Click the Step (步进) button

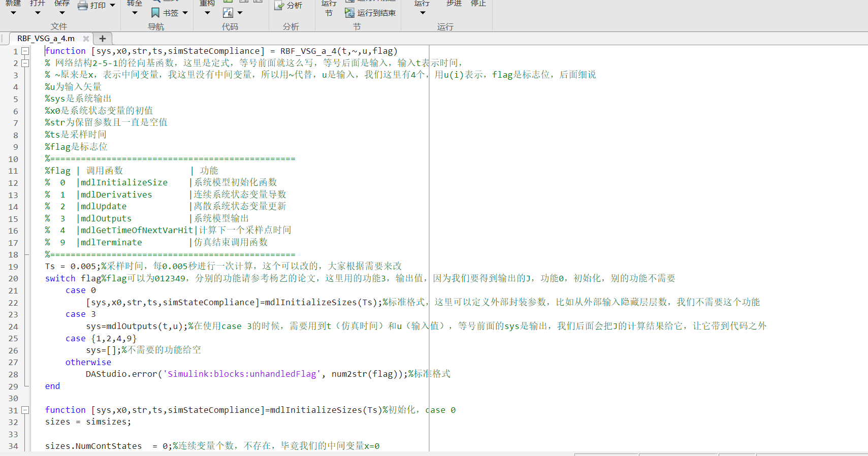click(x=454, y=4)
